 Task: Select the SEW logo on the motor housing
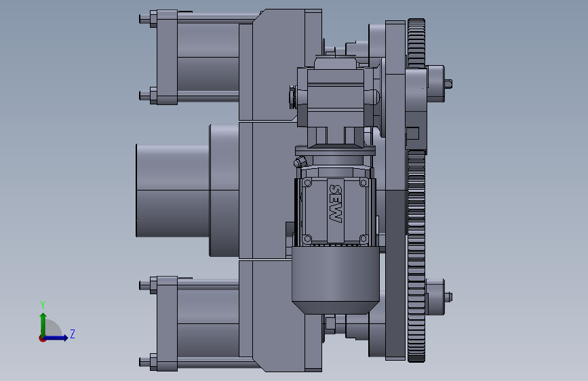pos(335,203)
